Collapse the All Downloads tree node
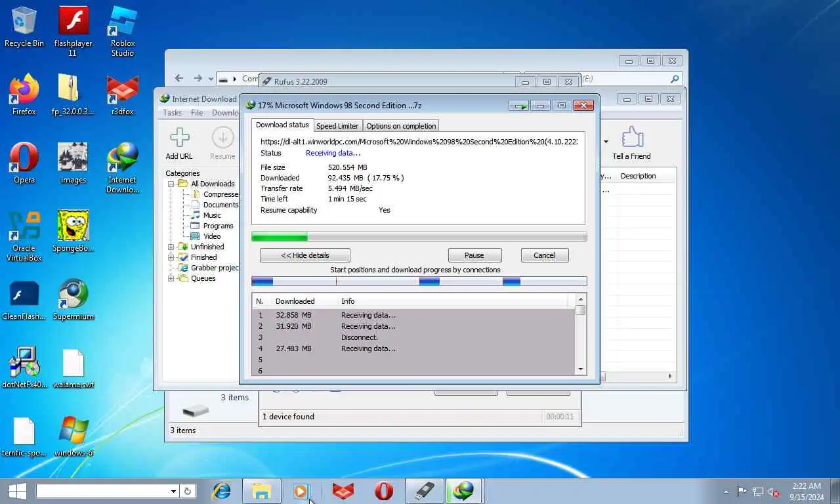The width and height of the screenshot is (840, 504). pos(171,184)
